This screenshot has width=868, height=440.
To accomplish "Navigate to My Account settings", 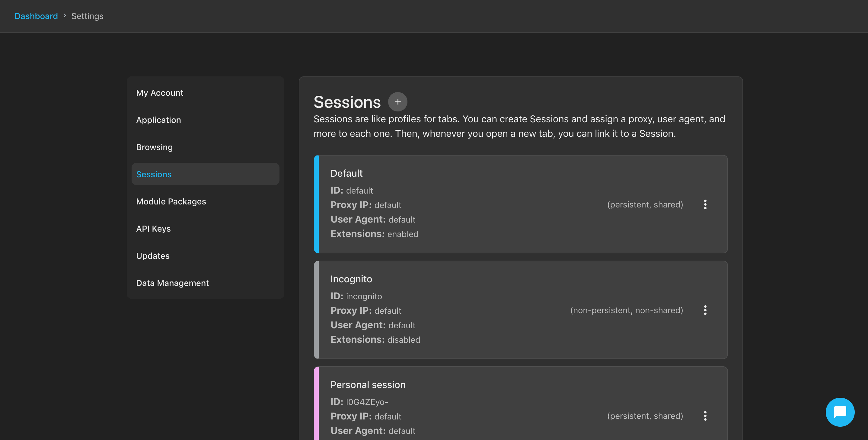I will pos(160,93).
